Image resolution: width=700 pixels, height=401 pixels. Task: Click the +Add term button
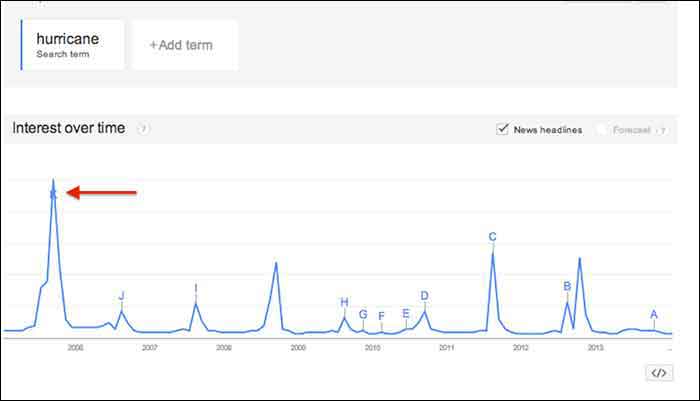[184, 45]
